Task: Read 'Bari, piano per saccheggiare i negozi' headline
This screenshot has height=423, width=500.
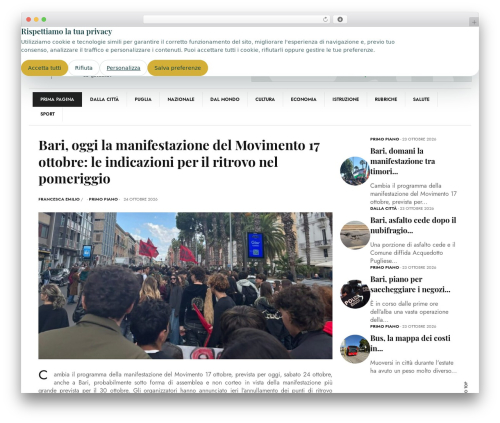Action: (x=410, y=284)
